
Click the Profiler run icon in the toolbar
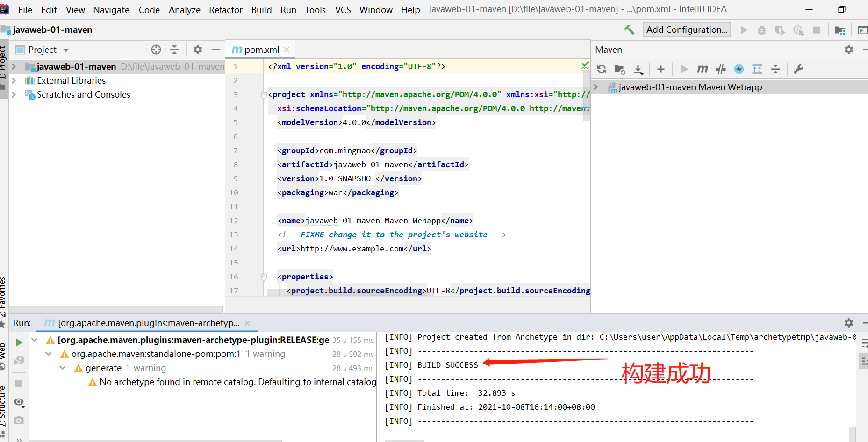(x=798, y=30)
